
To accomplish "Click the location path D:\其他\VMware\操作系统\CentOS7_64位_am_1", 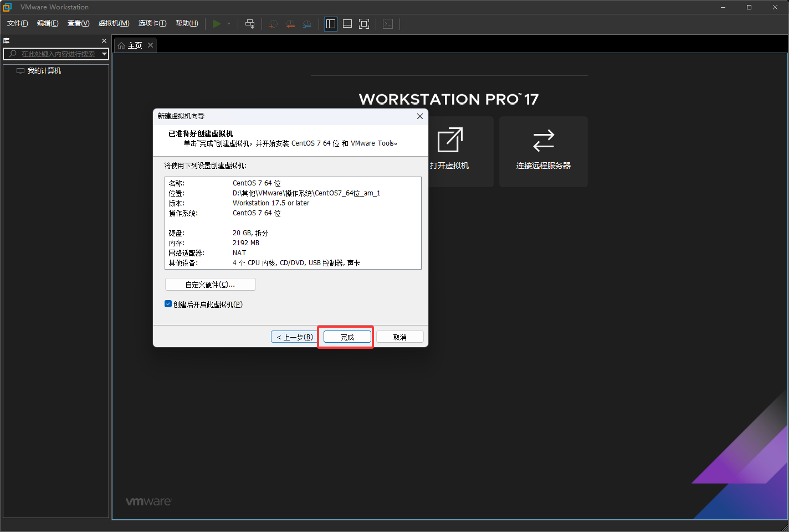I will tap(306, 193).
